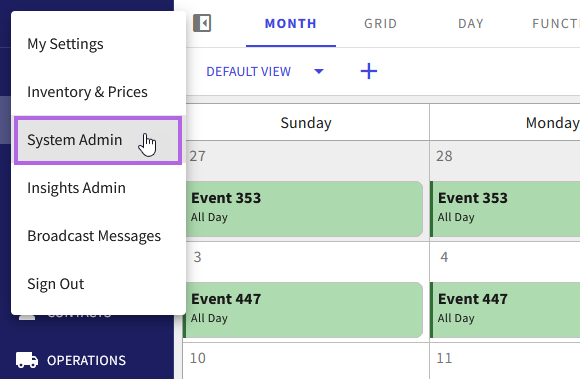Image resolution: width=580 pixels, height=379 pixels.
Task: Switch to the Month tab
Action: click(291, 24)
